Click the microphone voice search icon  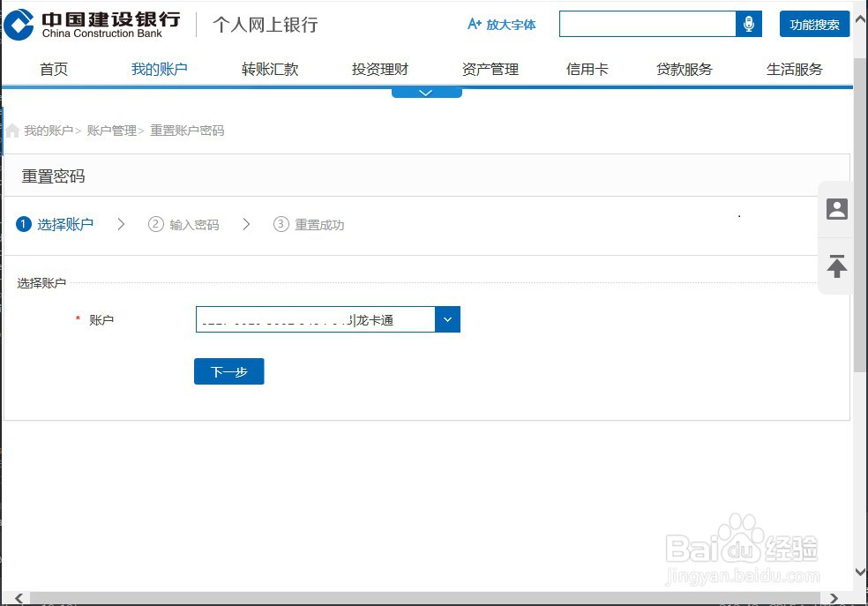(748, 24)
